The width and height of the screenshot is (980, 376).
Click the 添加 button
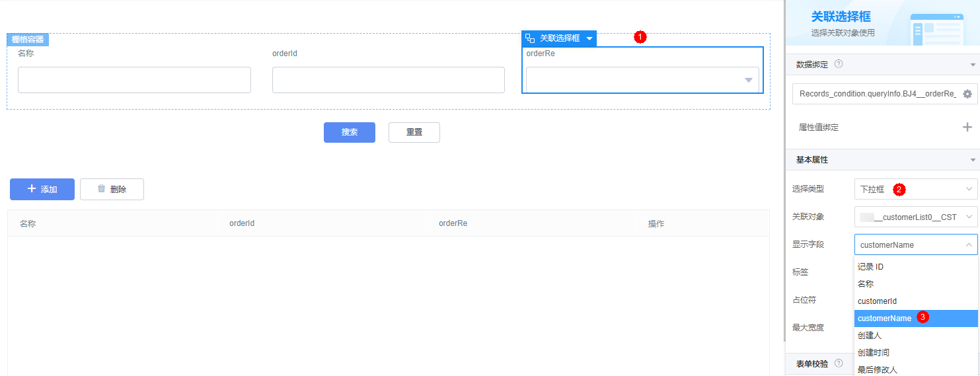click(42, 189)
